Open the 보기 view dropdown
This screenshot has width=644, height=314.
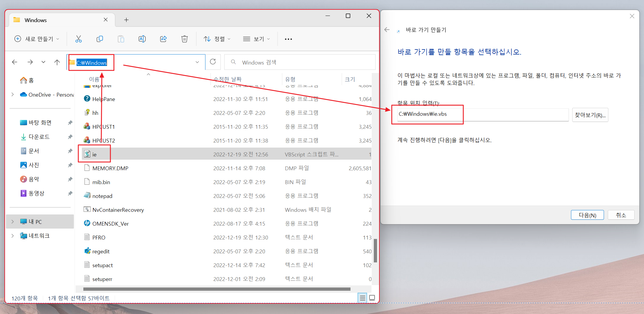click(256, 39)
